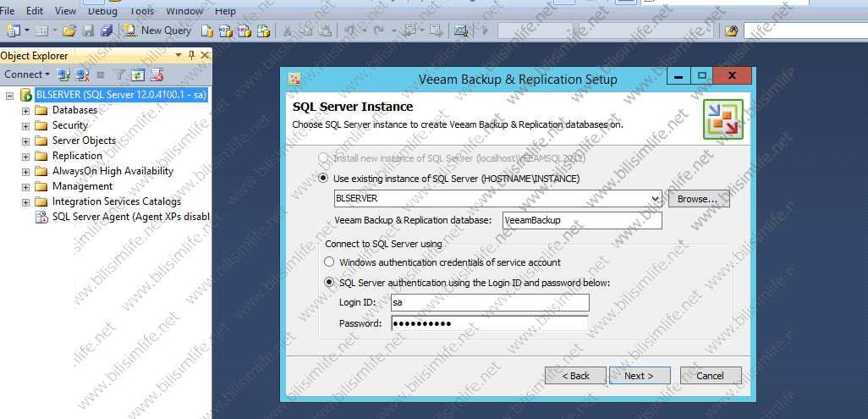Select the Management tree item
Screen dimensions: 868x419
(82, 186)
